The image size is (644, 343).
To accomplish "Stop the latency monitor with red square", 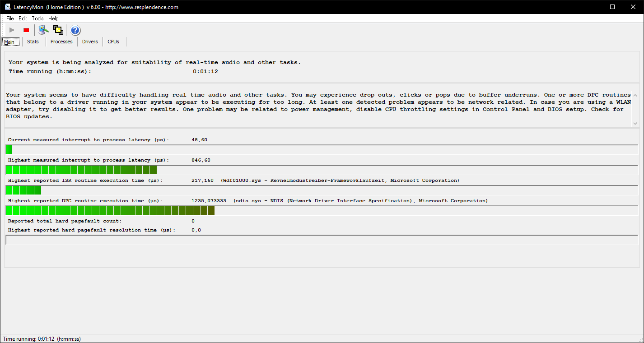I will point(26,30).
